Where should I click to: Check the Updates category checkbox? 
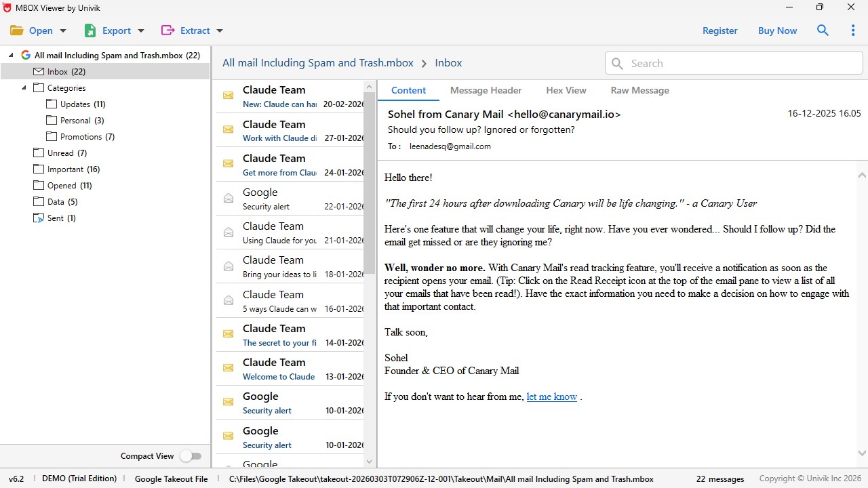pyautogui.click(x=52, y=104)
